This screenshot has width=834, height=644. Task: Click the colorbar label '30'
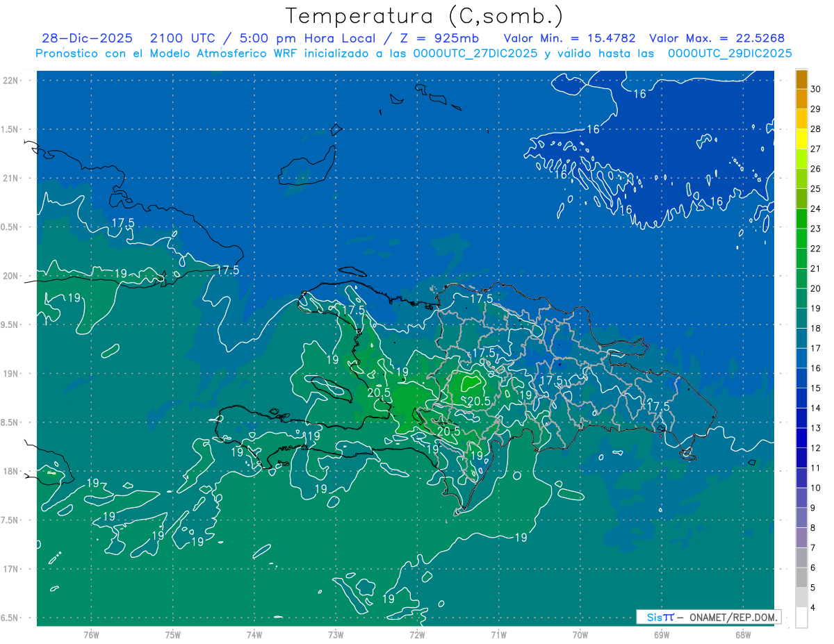(x=816, y=89)
